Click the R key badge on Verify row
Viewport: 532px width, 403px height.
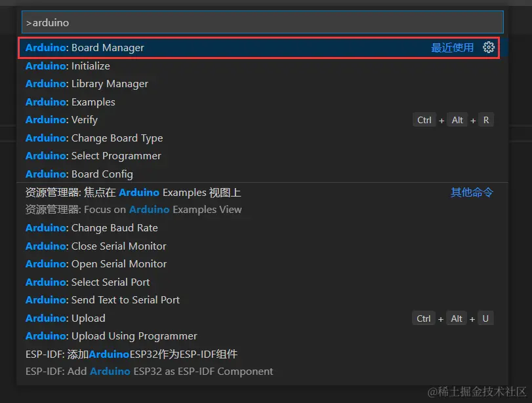(x=486, y=120)
